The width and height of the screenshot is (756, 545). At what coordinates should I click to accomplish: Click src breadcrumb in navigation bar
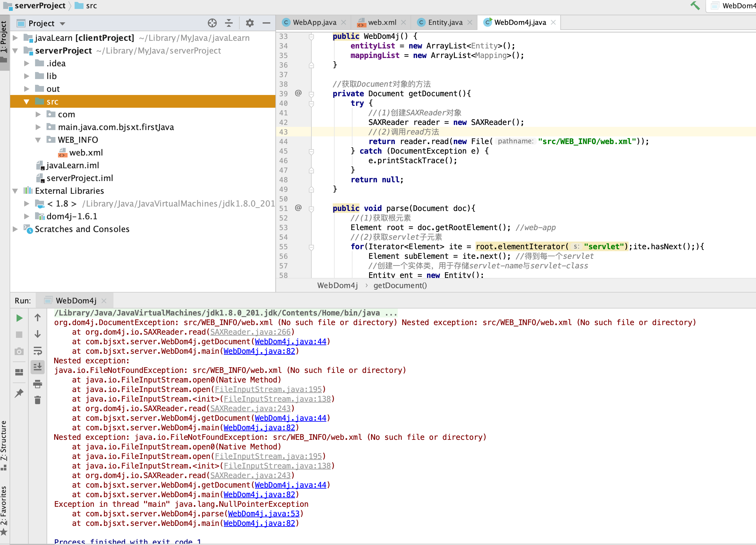coord(91,6)
